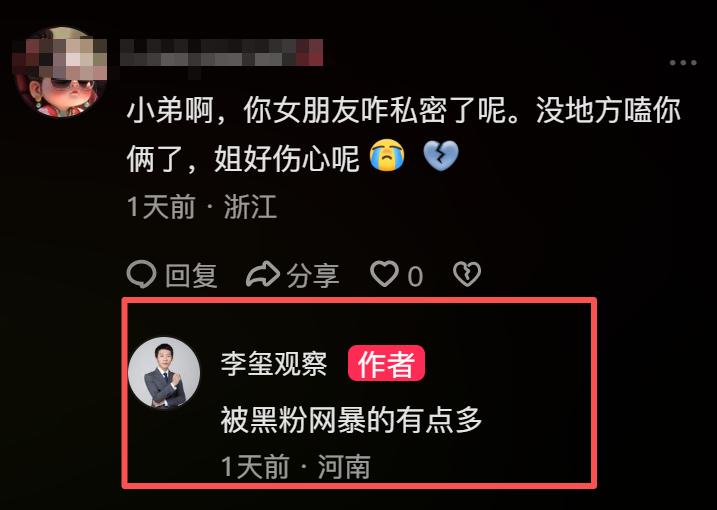The height and width of the screenshot is (510, 717).
Task: Click the 河南 location under author reply
Action: click(x=344, y=467)
